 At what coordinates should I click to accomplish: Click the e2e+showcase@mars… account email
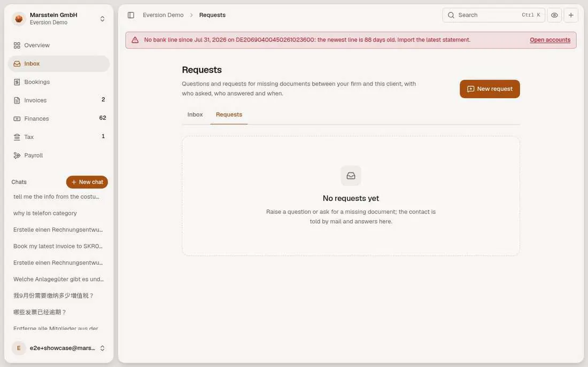pyautogui.click(x=62, y=348)
